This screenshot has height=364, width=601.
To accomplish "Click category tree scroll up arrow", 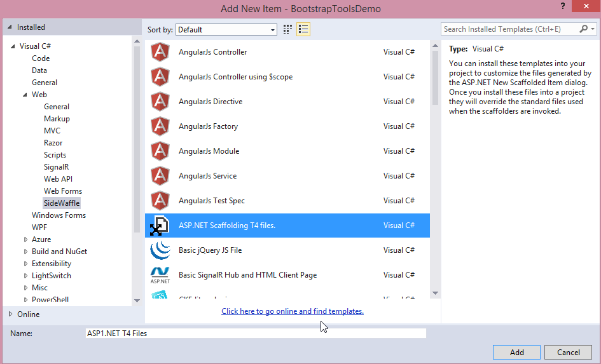I will coord(137,41).
